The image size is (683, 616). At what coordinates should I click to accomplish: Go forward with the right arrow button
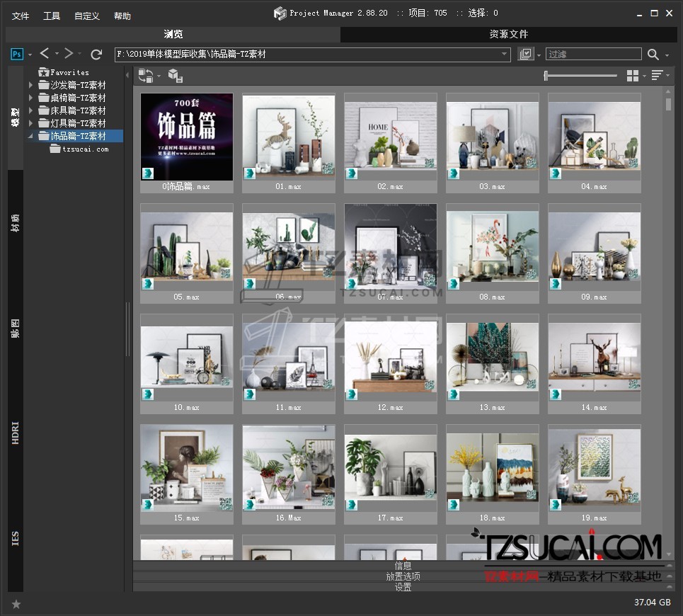pos(69,54)
